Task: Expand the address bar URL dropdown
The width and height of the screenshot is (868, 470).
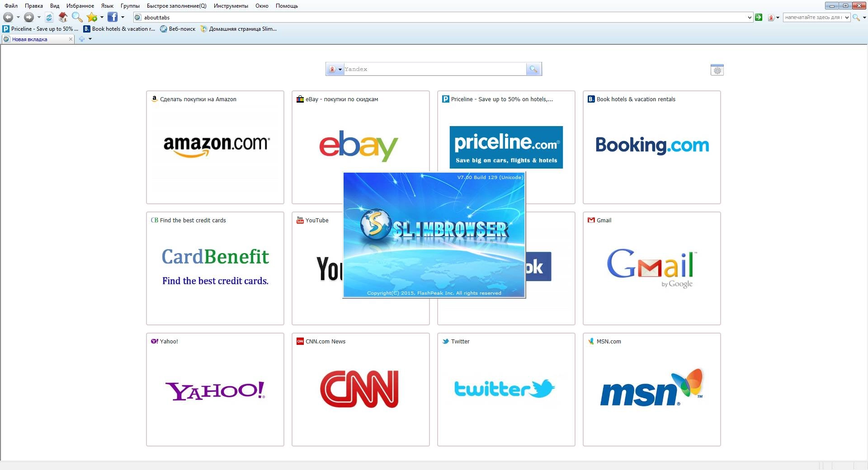Action: 750,18
